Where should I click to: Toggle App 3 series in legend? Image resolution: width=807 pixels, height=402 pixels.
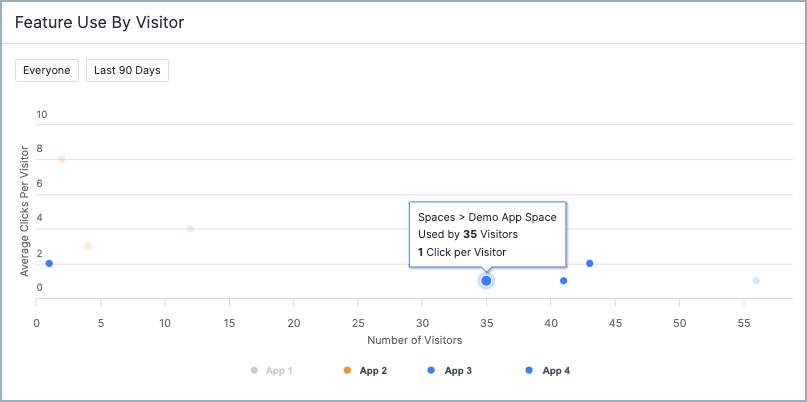click(450, 370)
